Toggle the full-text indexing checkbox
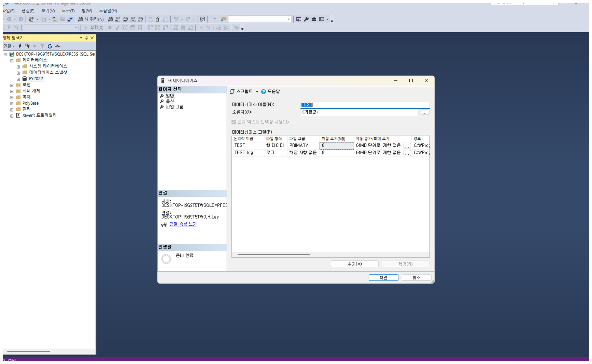 [x=234, y=122]
